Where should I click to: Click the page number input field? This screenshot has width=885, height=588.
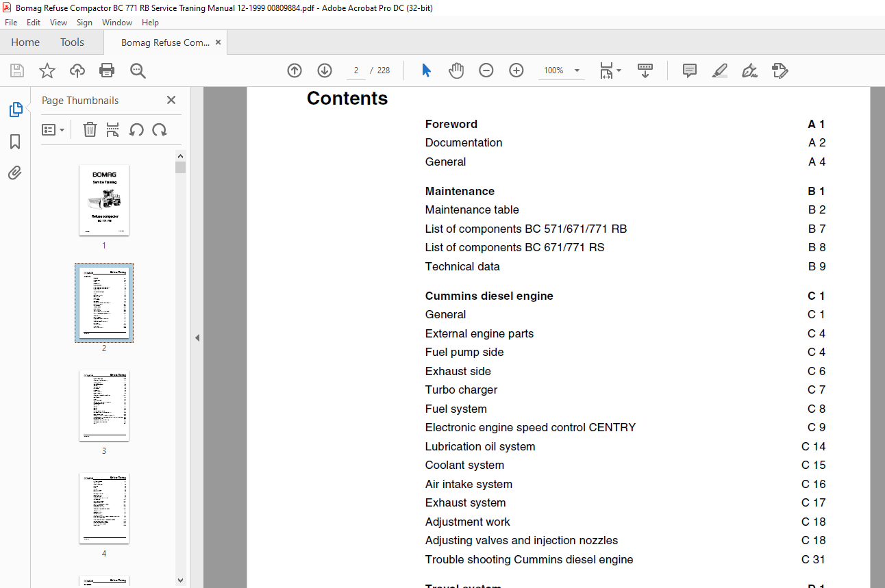click(x=356, y=71)
